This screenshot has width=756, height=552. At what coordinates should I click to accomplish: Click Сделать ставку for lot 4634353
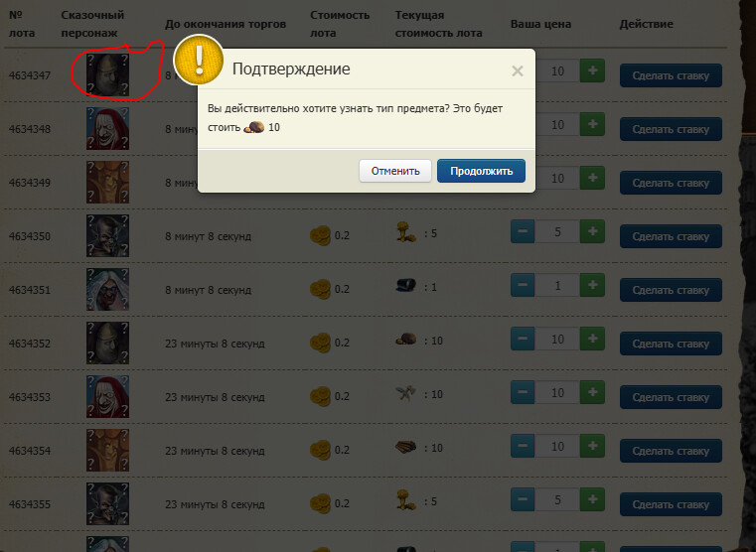click(x=671, y=397)
